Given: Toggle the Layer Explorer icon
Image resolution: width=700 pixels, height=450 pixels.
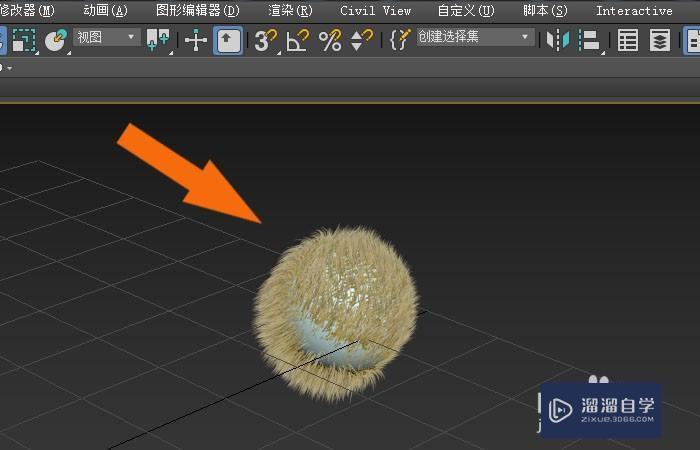Looking at the screenshot, I should 660,40.
